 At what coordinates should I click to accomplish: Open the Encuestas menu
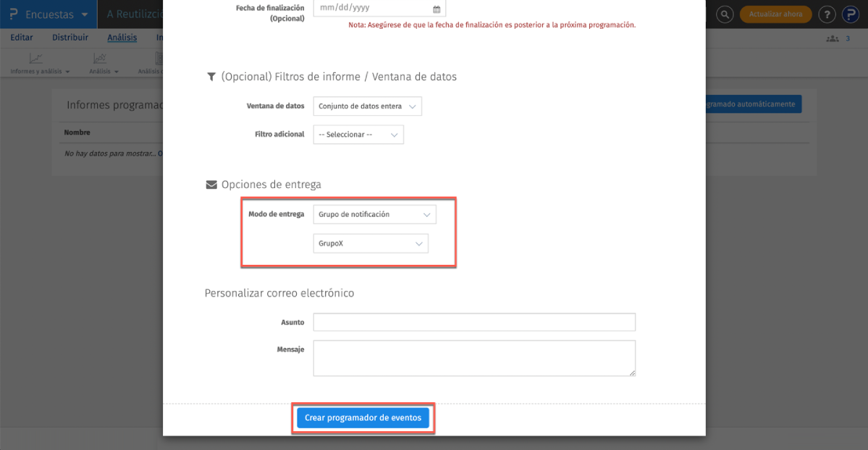(x=51, y=14)
